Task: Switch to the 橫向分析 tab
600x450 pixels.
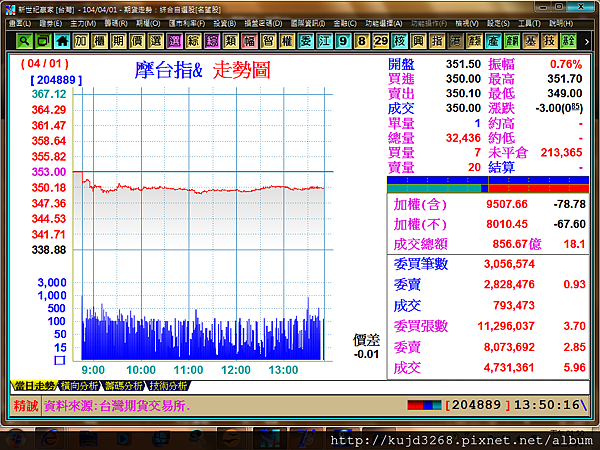Action: pyautogui.click(x=79, y=386)
